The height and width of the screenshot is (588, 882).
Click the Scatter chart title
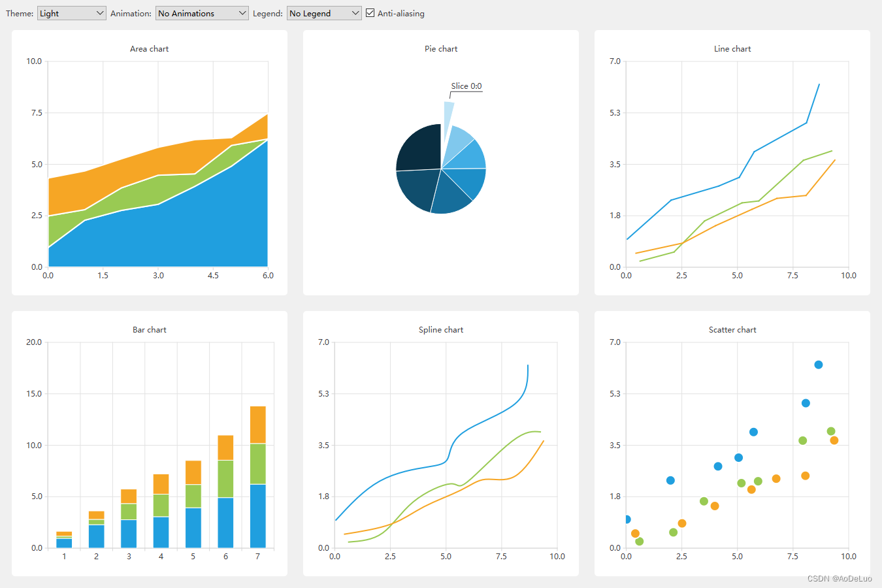[732, 330]
